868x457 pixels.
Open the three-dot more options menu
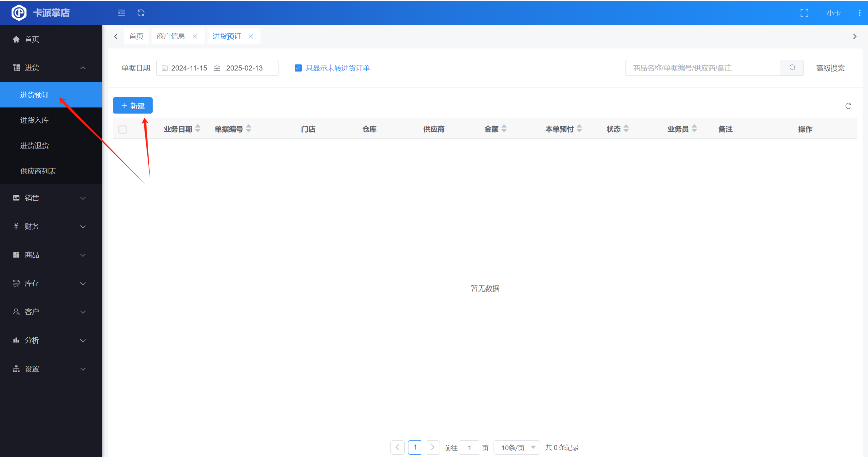point(859,13)
